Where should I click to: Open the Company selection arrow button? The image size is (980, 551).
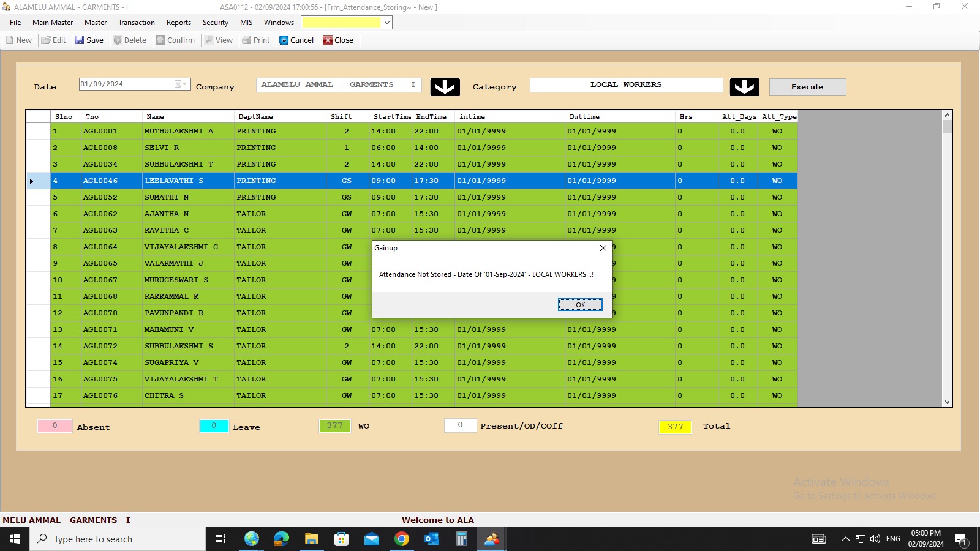click(445, 87)
